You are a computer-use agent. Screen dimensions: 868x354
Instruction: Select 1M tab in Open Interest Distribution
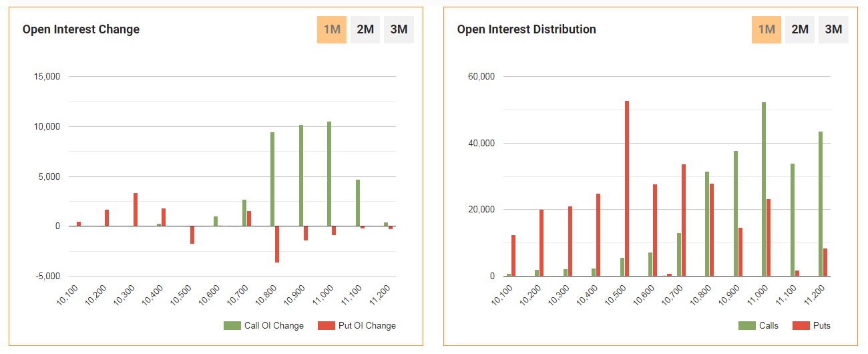click(x=767, y=29)
